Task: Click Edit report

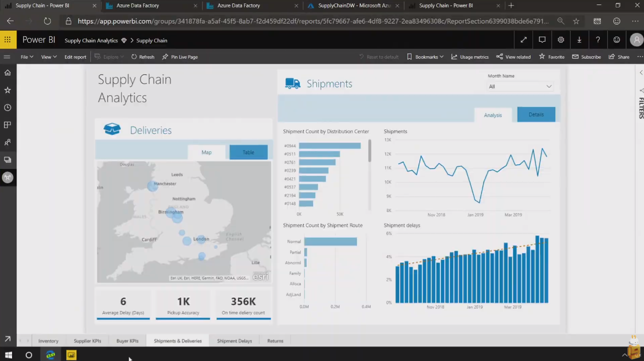Action: 75,57
